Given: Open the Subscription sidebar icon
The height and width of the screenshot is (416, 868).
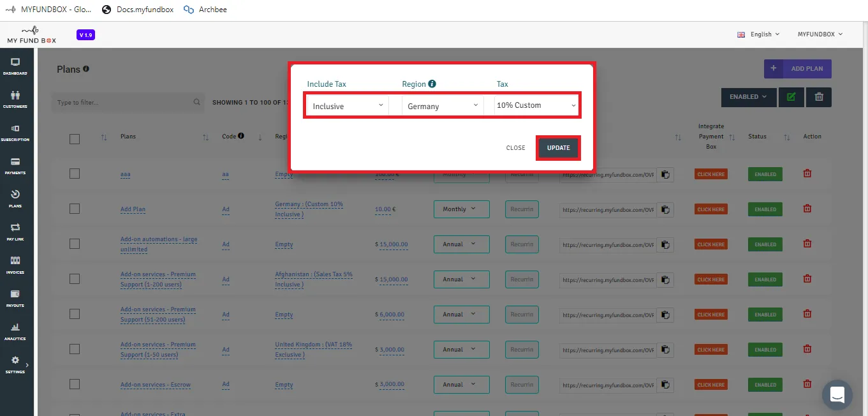Looking at the screenshot, I should click(15, 128).
